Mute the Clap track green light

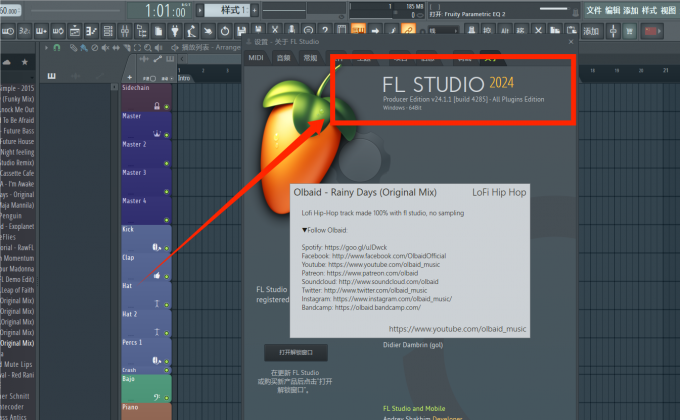[167, 276]
